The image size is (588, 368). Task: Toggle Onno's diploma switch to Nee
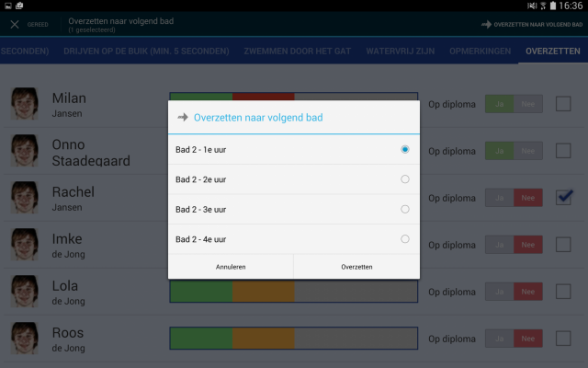pos(528,151)
